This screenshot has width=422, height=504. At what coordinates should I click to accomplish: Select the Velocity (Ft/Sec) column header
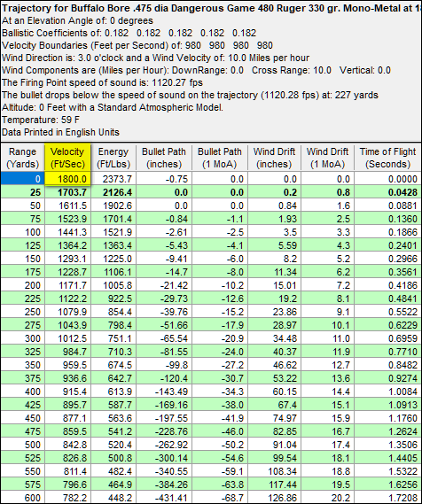coord(67,158)
